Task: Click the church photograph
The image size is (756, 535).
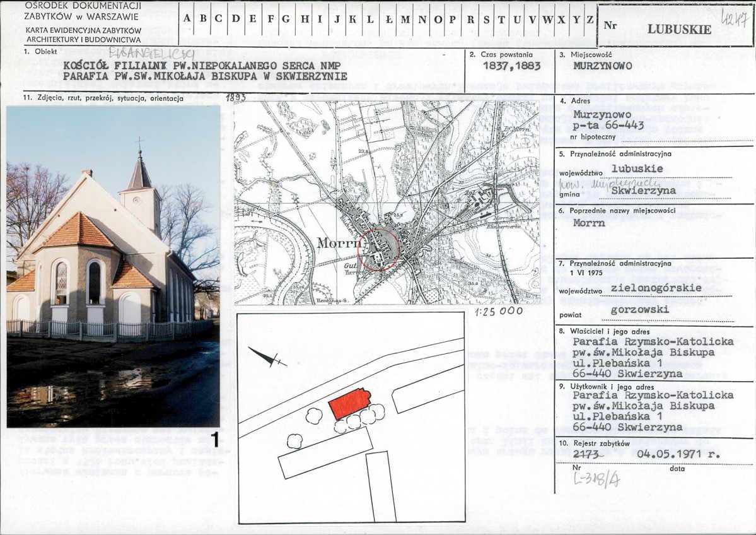Action: (113, 266)
